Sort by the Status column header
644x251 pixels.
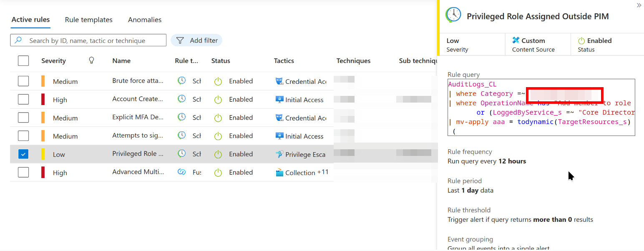[x=221, y=61]
